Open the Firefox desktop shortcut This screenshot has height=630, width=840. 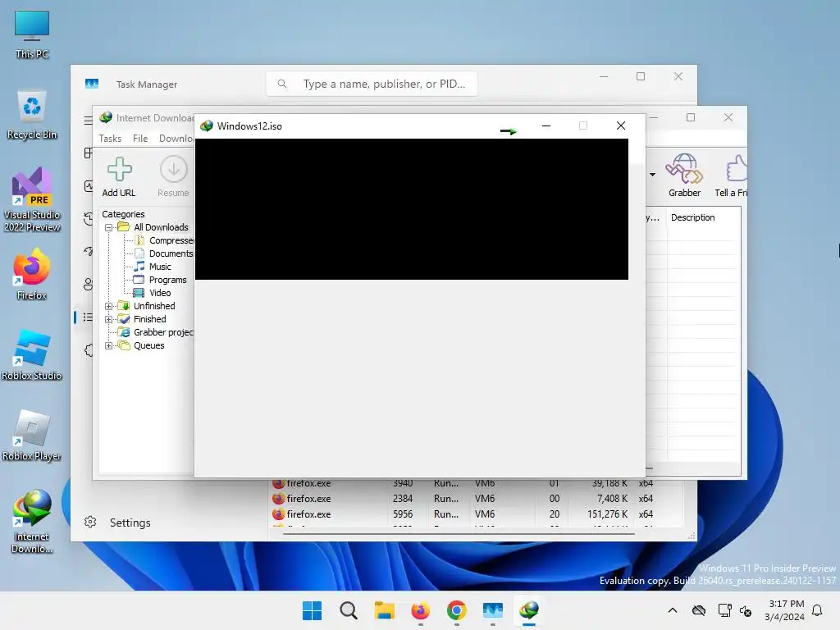click(32, 274)
